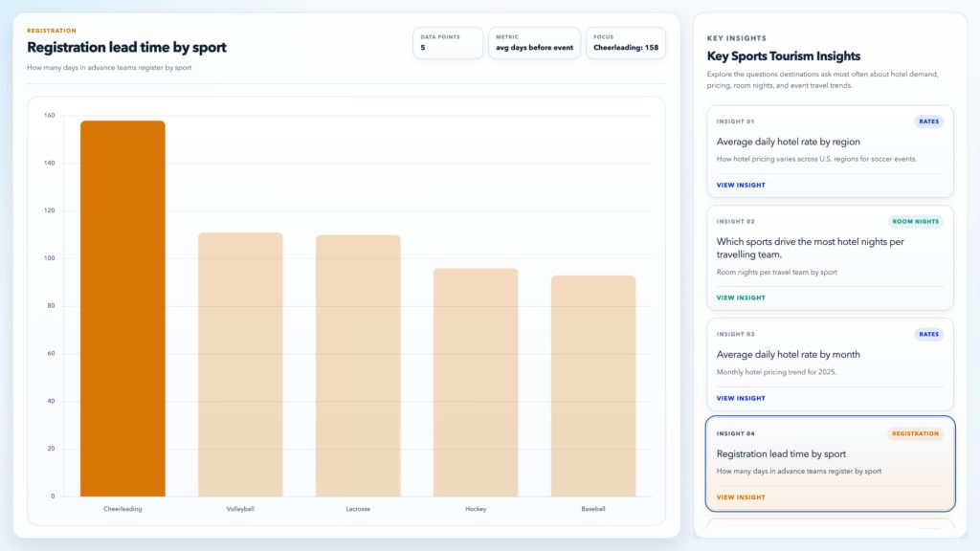This screenshot has width=980, height=551.
Task: Select the Rates badge on Insight 03
Action: point(928,334)
